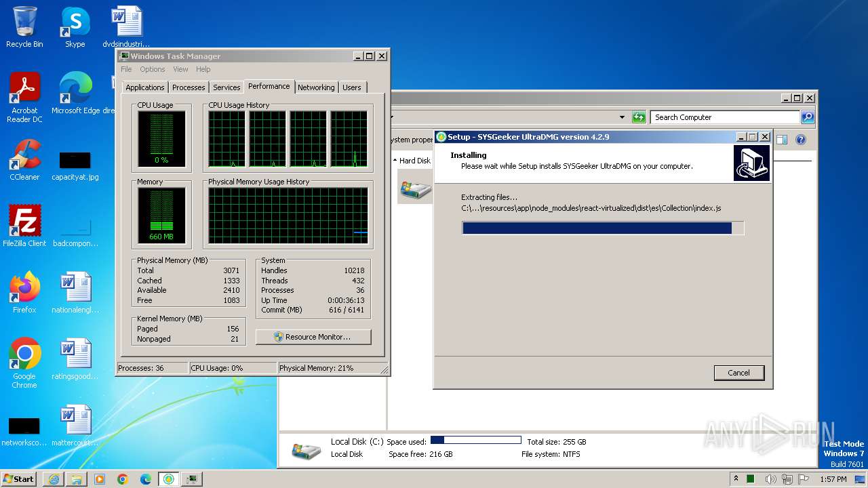Show hidden tray icons arrow

click(736, 479)
